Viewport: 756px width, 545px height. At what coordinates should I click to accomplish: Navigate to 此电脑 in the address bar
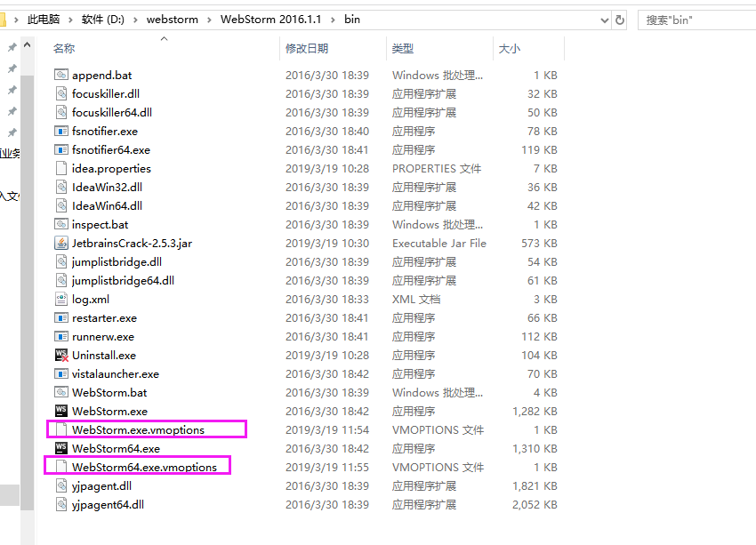(x=44, y=20)
